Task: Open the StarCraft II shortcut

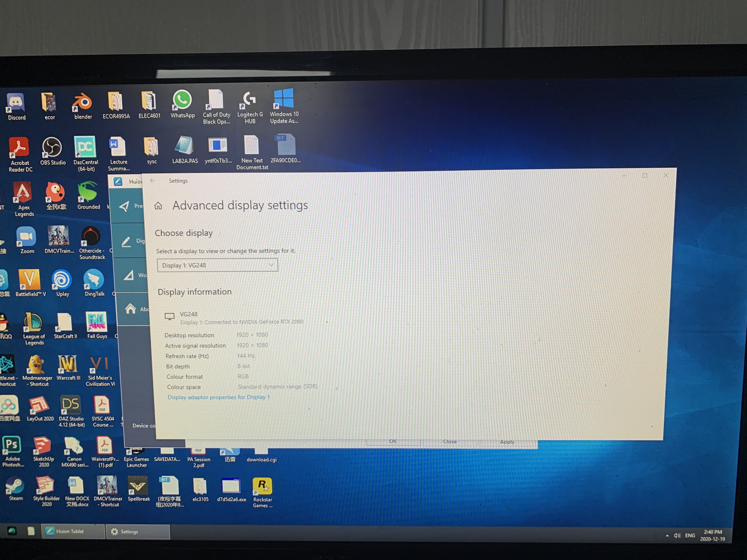Action: pyautogui.click(x=65, y=326)
